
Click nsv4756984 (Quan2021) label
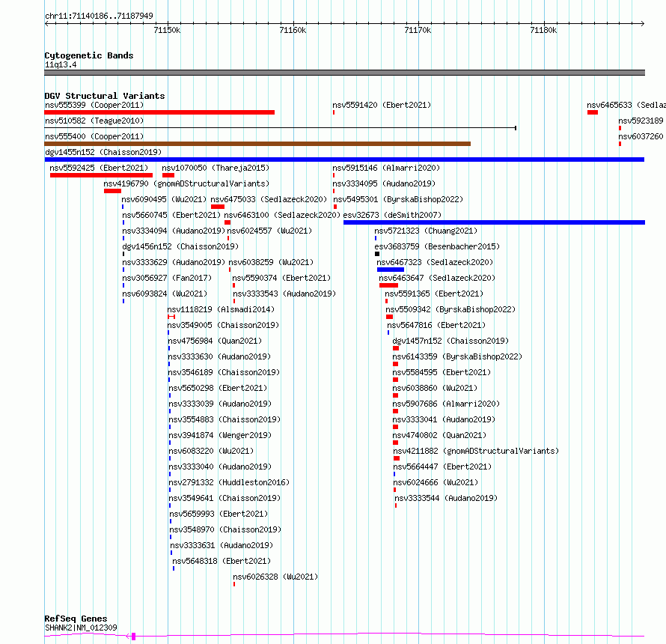[x=215, y=341]
